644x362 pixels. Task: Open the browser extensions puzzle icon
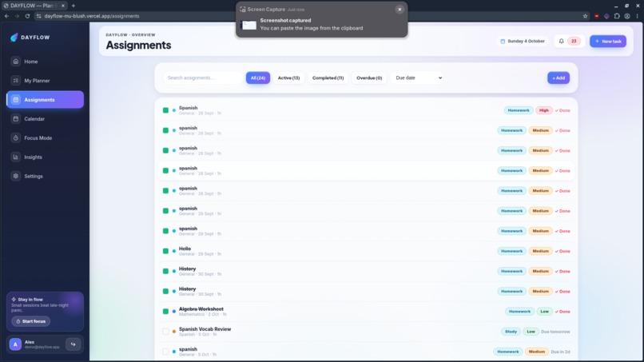click(x=617, y=16)
